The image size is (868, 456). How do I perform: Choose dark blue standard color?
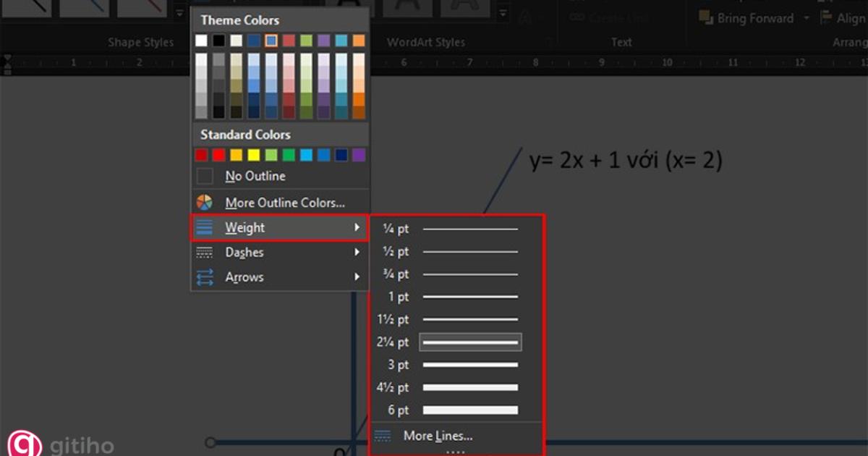(x=341, y=155)
